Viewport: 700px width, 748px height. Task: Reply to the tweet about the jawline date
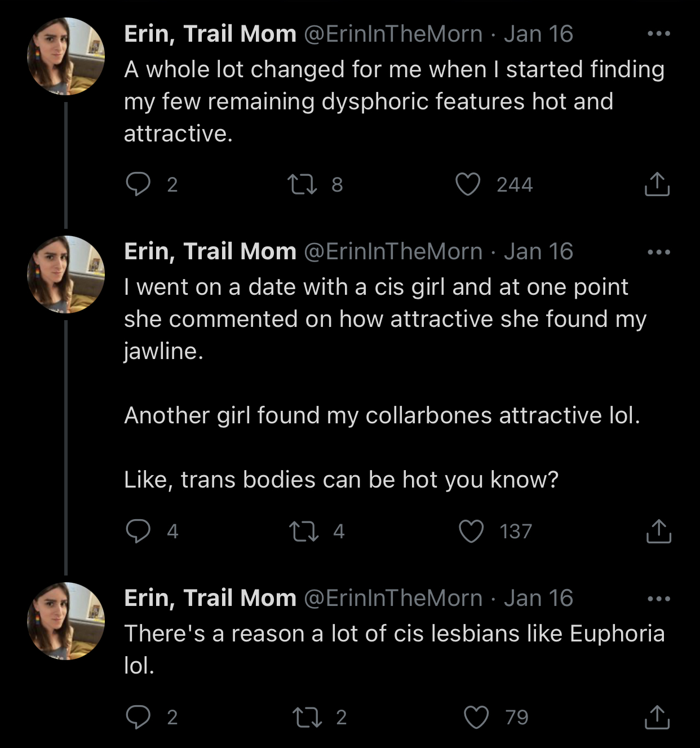click(x=138, y=531)
